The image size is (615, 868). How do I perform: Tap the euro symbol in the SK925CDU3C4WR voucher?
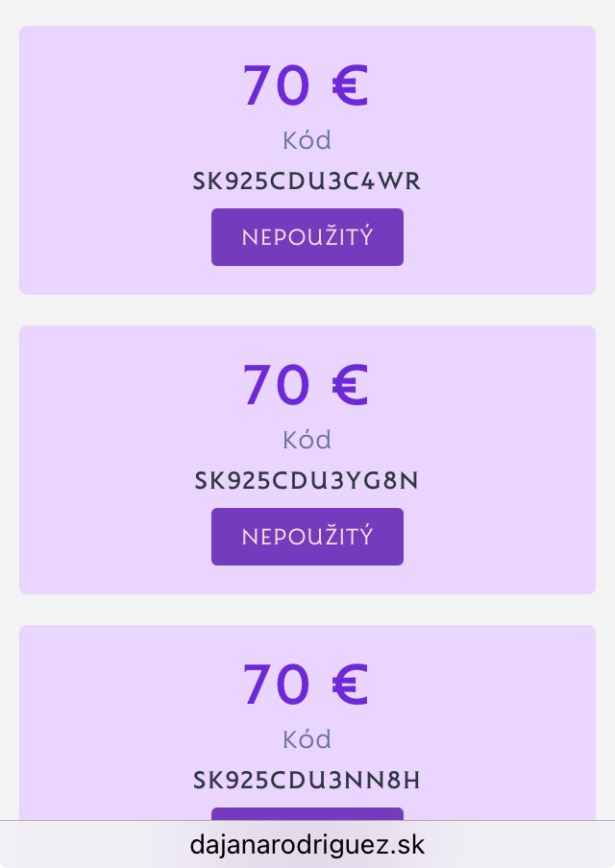(x=350, y=86)
